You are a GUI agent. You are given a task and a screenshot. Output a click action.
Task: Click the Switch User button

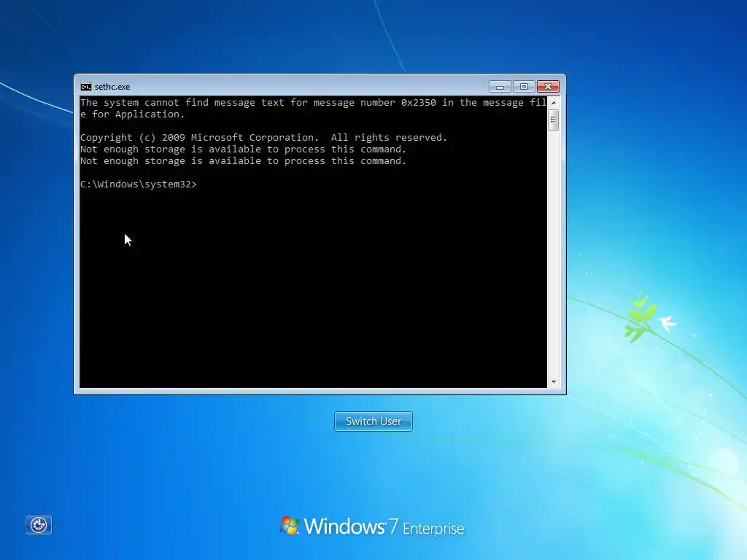pyautogui.click(x=373, y=421)
